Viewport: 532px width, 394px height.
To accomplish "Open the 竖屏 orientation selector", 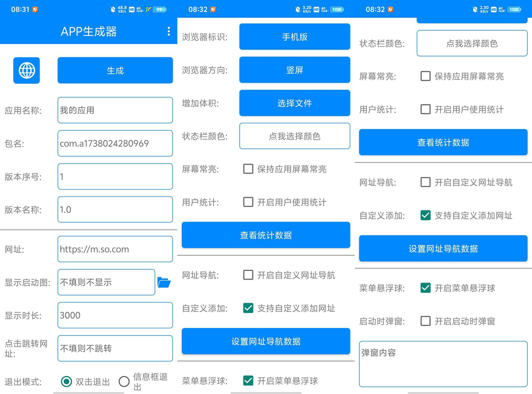I will [x=295, y=70].
